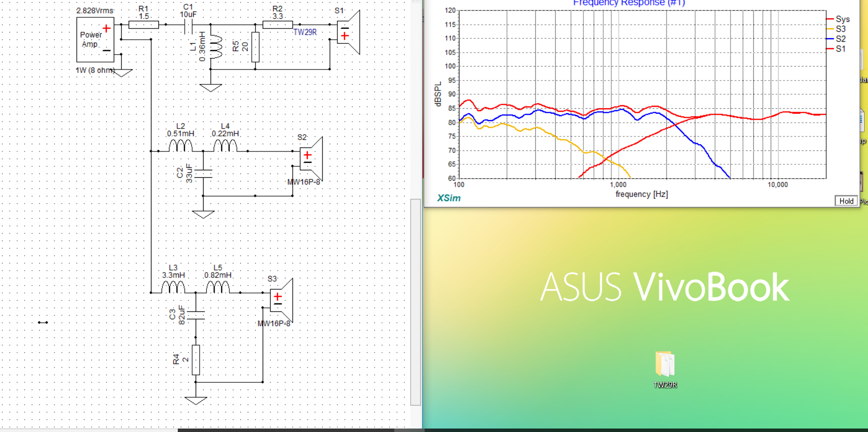
Task: Open the TW29R folder on desktop
Action: [665, 370]
